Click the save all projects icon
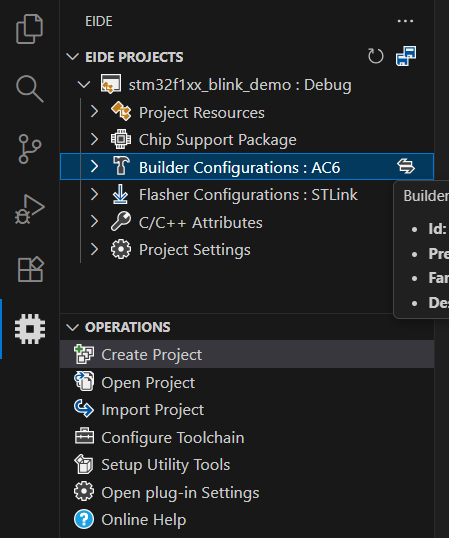This screenshot has height=538, width=449. click(406, 56)
